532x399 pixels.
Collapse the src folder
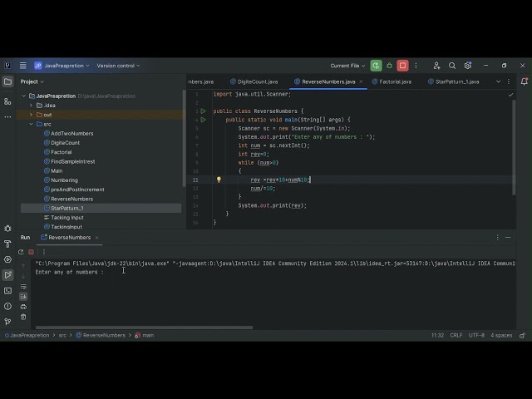click(31, 124)
